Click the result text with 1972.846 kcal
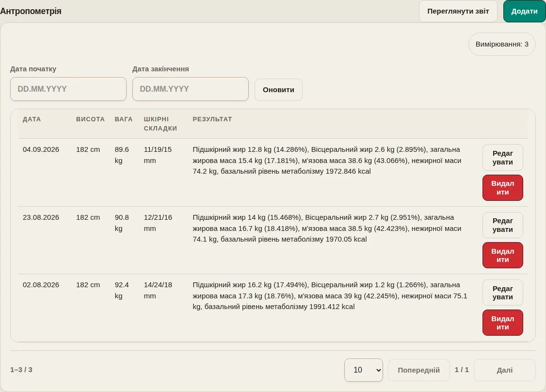This screenshot has height=392, width=546. (327, 160)
